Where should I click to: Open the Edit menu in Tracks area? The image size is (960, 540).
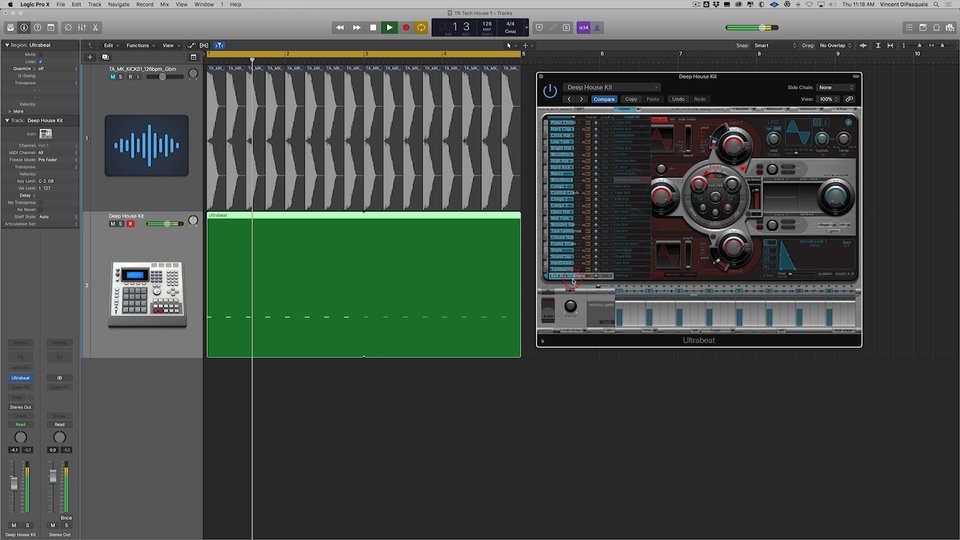point(111,45)
